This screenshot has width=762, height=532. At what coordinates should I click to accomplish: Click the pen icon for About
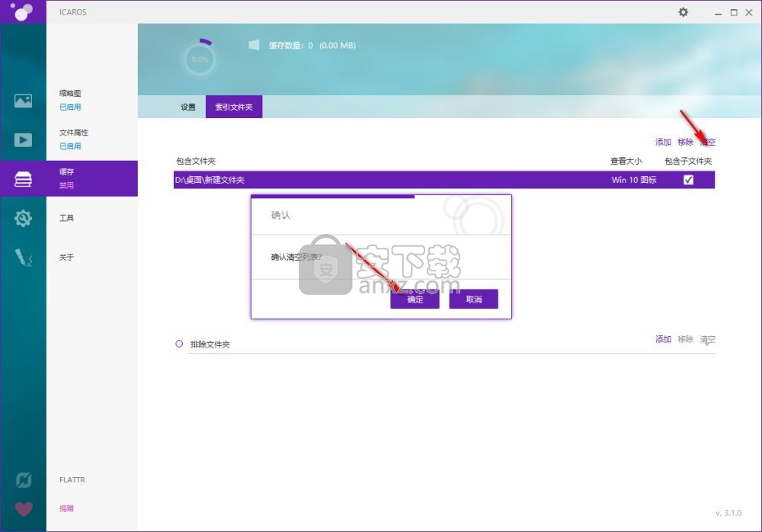(23, 258)
